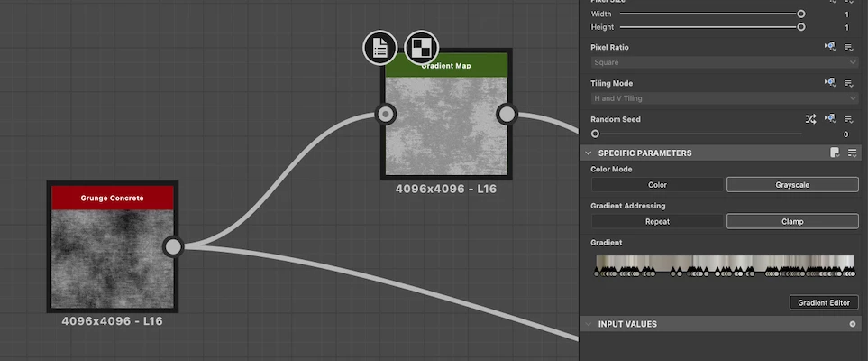This screenshot has height=361, width=868.
Task: Click the Height slider handle
Action: (800, 26)
